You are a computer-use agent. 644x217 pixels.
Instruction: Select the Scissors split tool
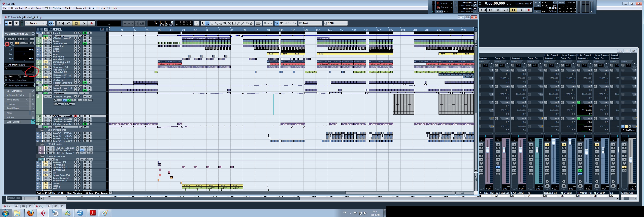(x=212, y=23)
